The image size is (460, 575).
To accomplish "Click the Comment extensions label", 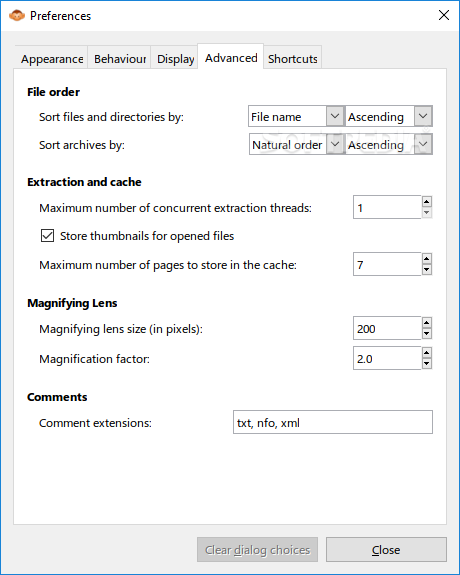I will pos(95,423).
